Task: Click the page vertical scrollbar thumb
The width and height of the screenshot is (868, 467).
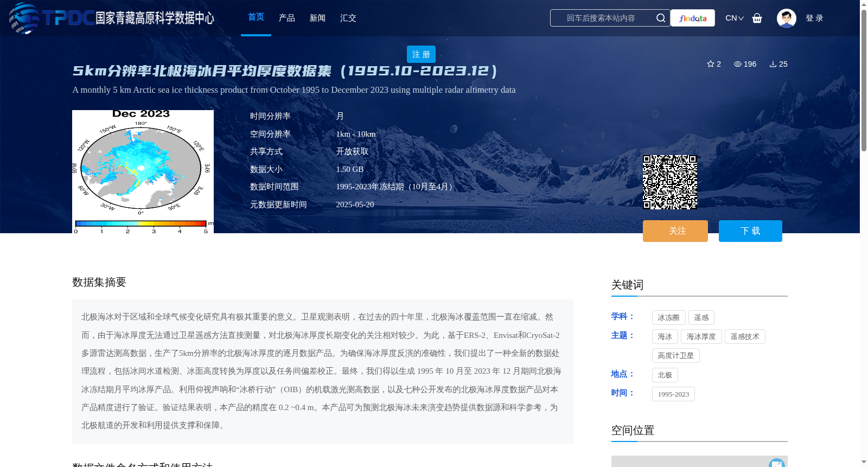Action: click(864, 80)
